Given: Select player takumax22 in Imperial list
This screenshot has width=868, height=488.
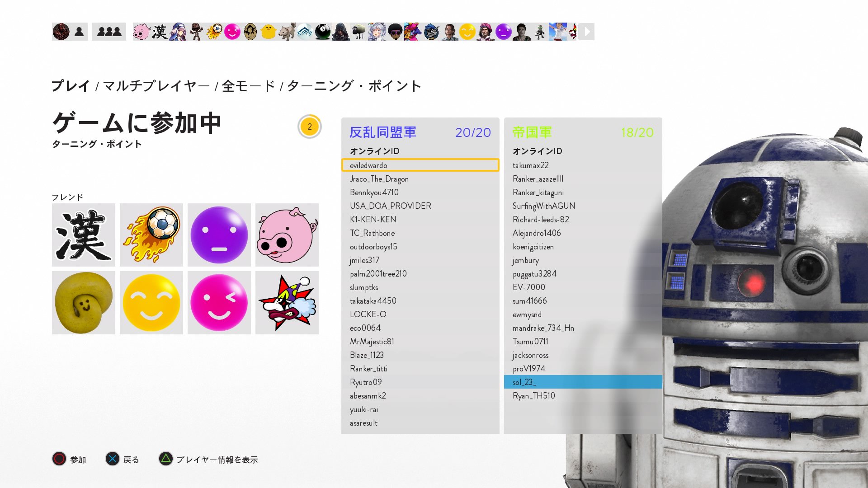Looking at the screenshot, I should [583, 165].
